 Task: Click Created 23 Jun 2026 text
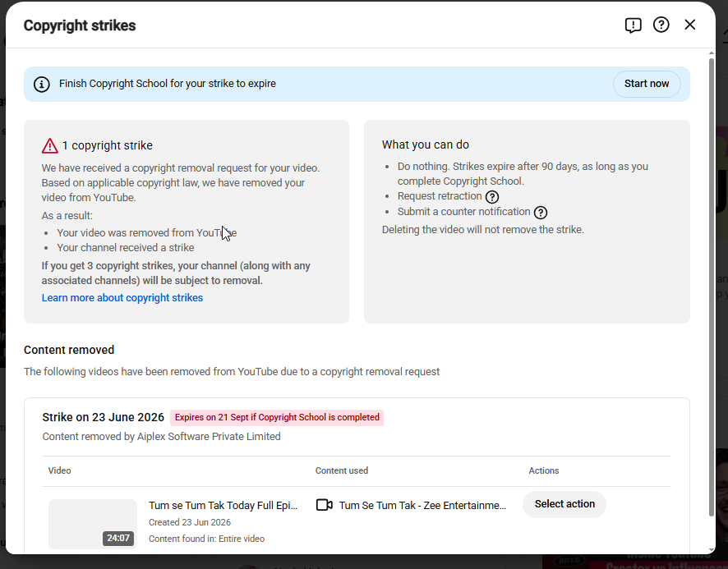tap(190, 522)
